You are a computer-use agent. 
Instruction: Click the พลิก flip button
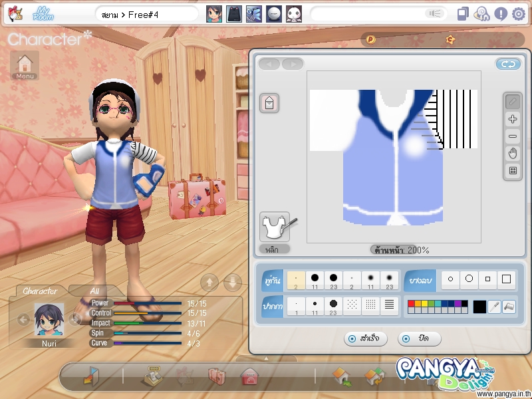click(x=275, y=249)
